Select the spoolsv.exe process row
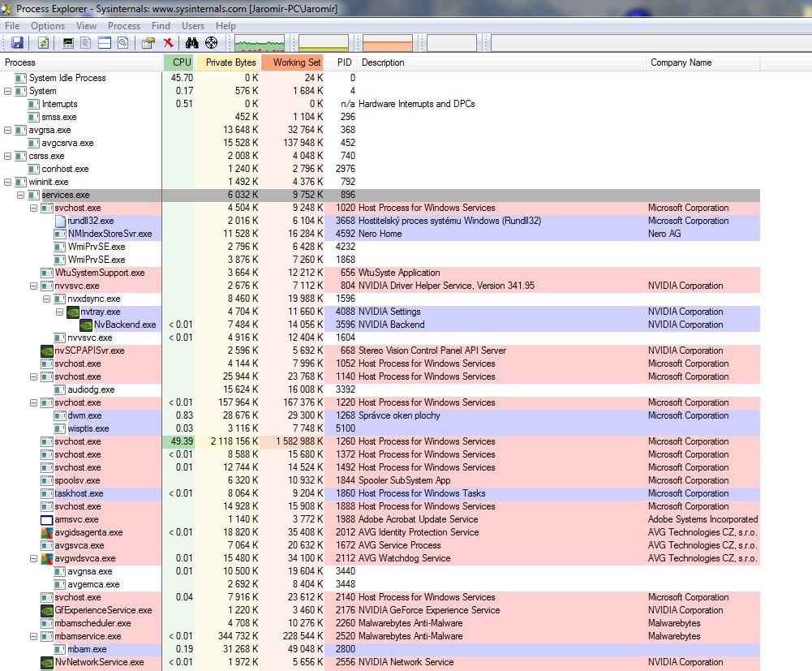812x671 pixels. pyautogui.click(x=380, y=480)
